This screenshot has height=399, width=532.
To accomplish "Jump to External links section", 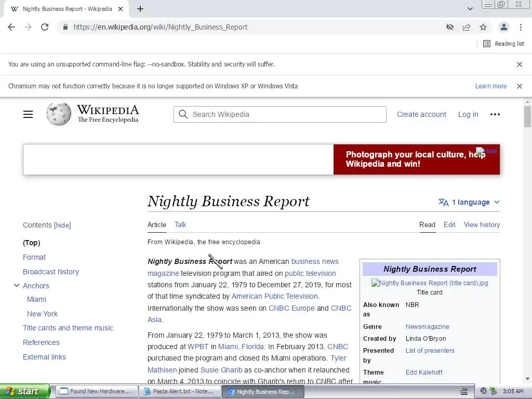I will click(44, 357).
